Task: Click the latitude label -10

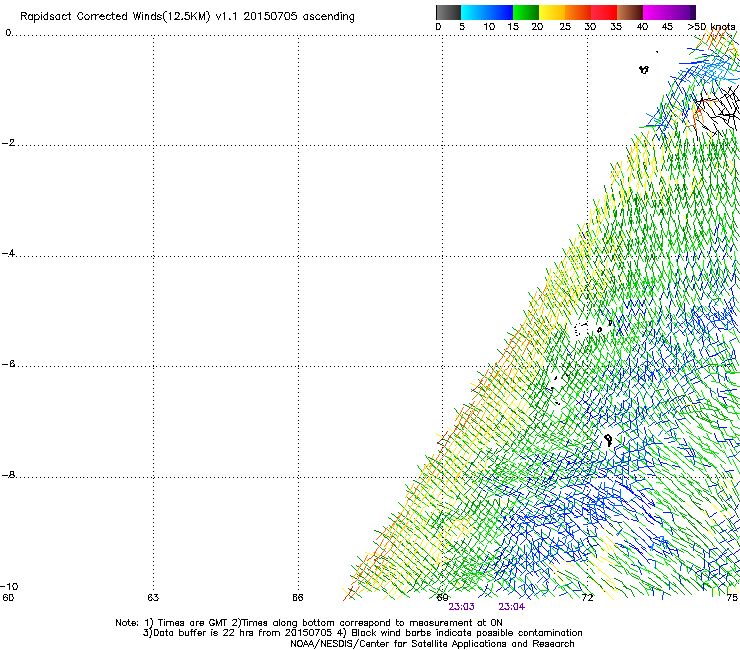Action: [9, 586]
